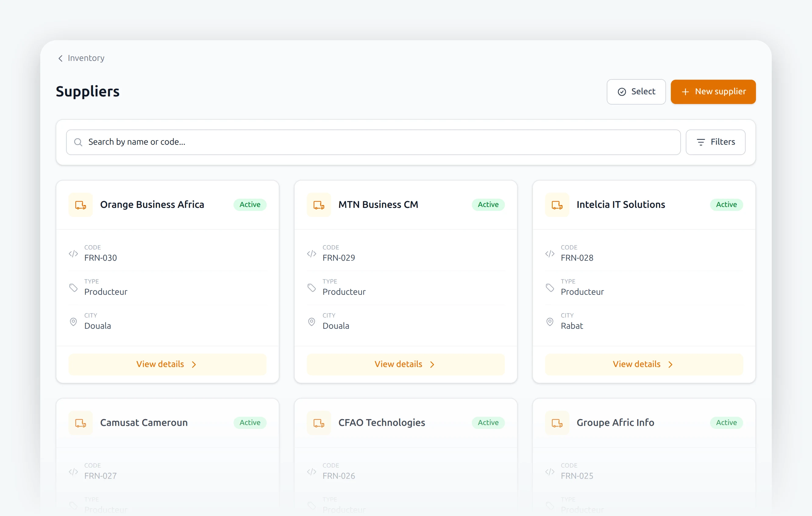The height and width of the screenshot is (516, 812).
Task: Click Producteur type in MTN Business CM card
Action: (344, 292)
